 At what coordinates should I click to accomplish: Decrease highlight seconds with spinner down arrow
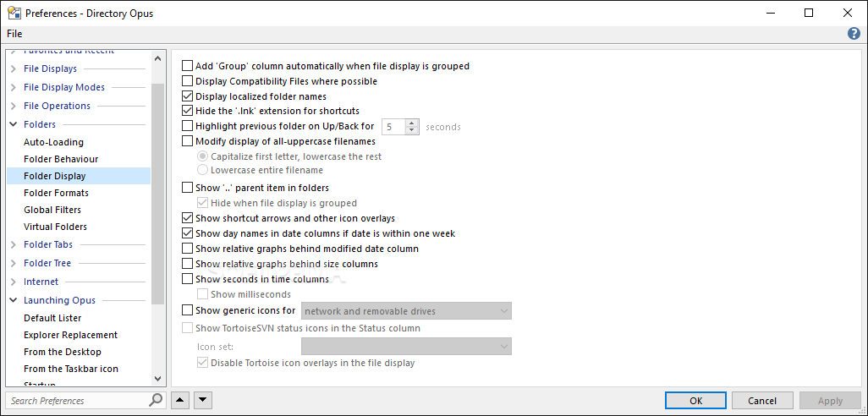(411, 130)
